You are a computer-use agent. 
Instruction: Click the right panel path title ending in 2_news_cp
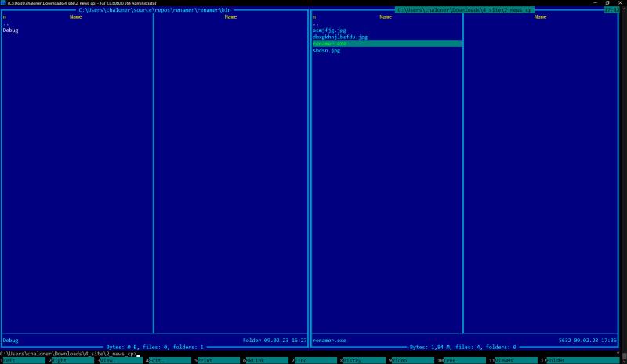(465, 10)
